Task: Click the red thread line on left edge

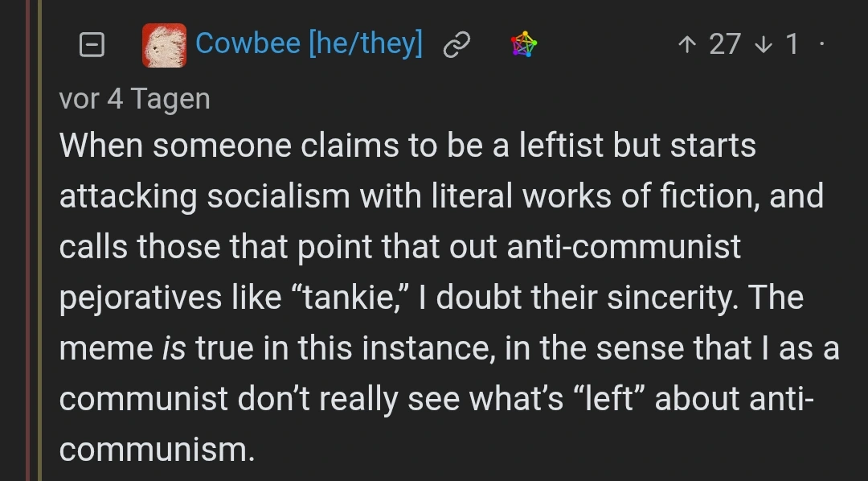Action: coord(27,241)
